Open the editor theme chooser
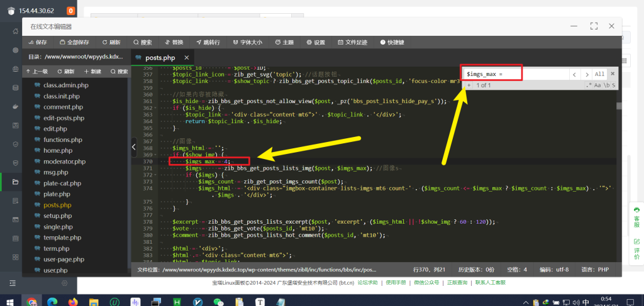This screenshot has height=306, width=644. coord(284,42)
